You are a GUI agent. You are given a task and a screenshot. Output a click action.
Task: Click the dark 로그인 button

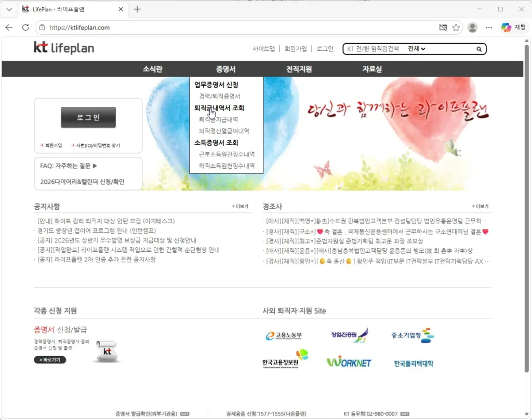pos(88,117)
